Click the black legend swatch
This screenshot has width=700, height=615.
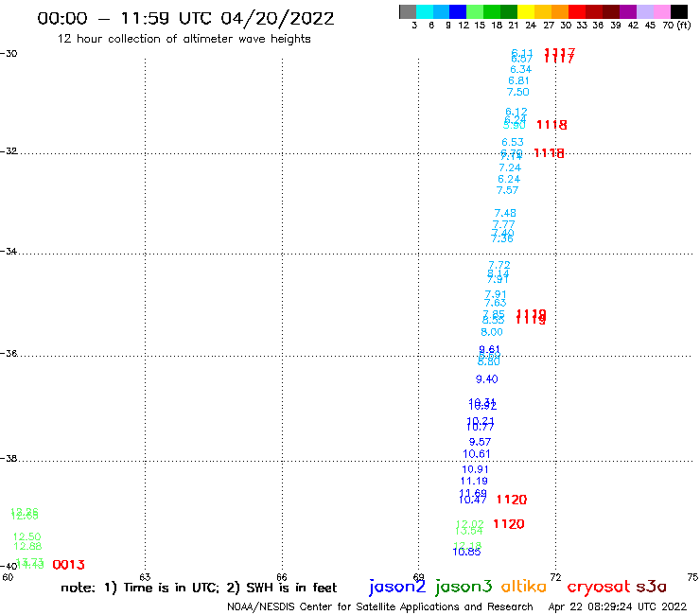(679, 11)
